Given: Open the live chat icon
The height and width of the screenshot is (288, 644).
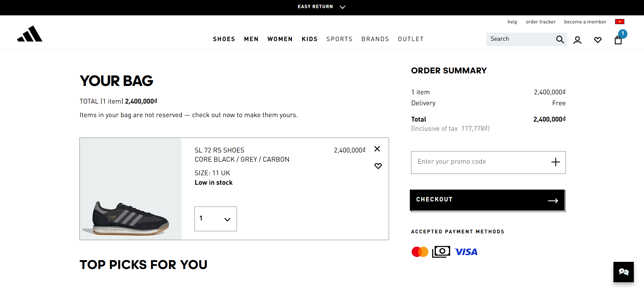Looking at the screenshot, I should [623, 272].
